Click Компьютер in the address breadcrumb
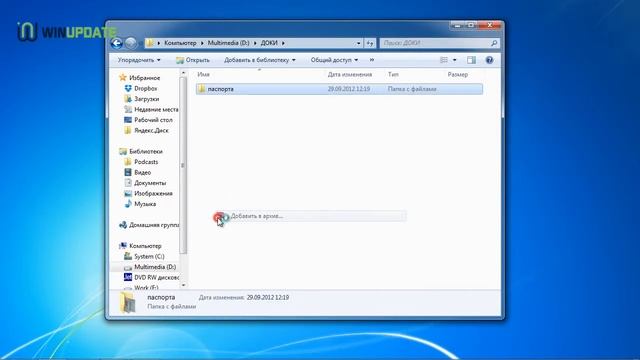 point(180,43)
